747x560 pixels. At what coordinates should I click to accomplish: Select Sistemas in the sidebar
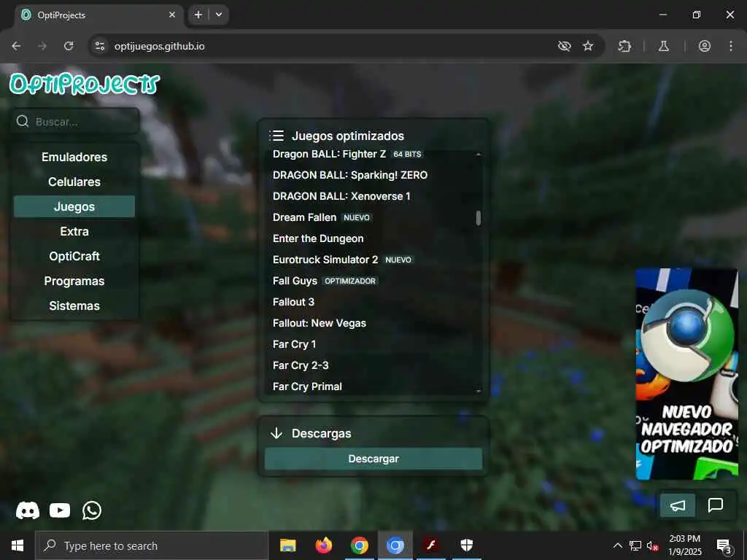pos(74,306)
